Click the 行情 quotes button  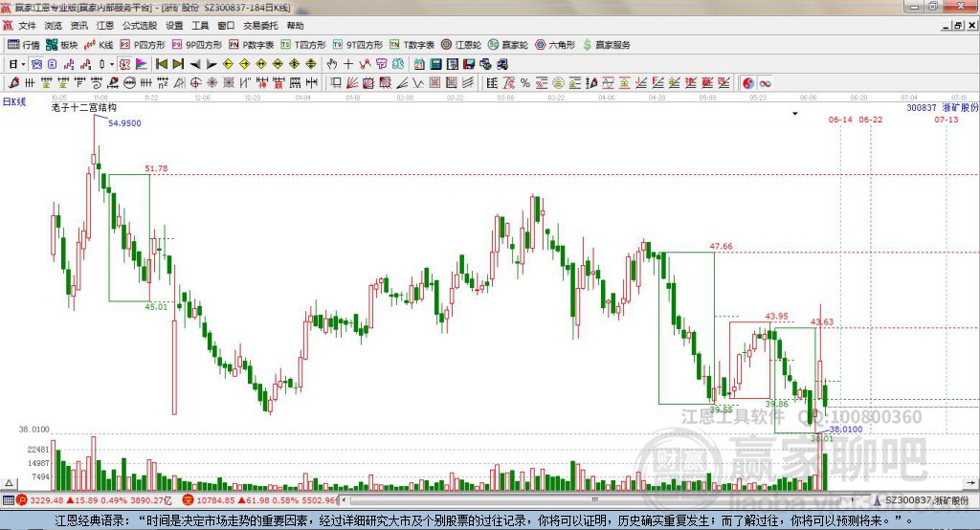[x=24, y=44]
